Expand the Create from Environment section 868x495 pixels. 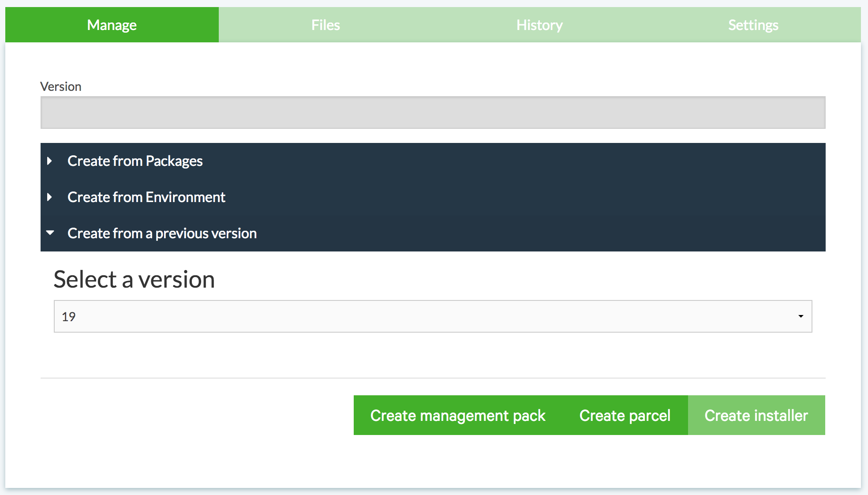[x=146, y=197]
